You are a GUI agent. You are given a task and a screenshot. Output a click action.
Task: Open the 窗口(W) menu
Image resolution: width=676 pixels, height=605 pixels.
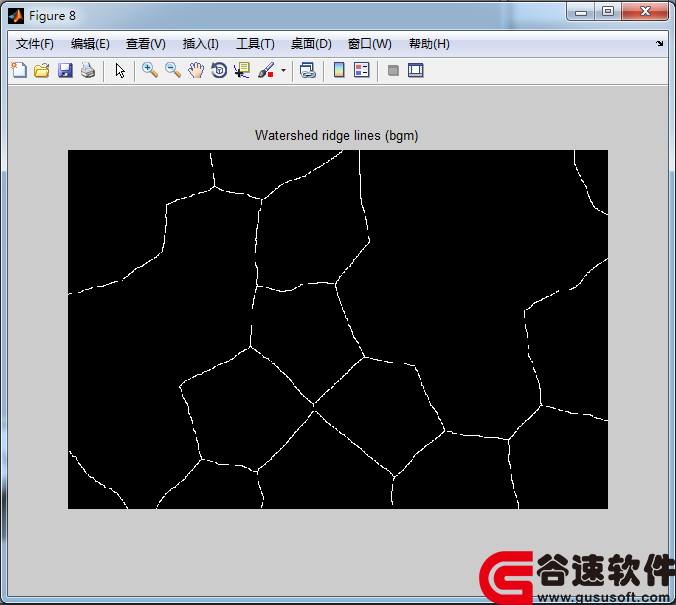pyautogui.click(x=369, y=44)
